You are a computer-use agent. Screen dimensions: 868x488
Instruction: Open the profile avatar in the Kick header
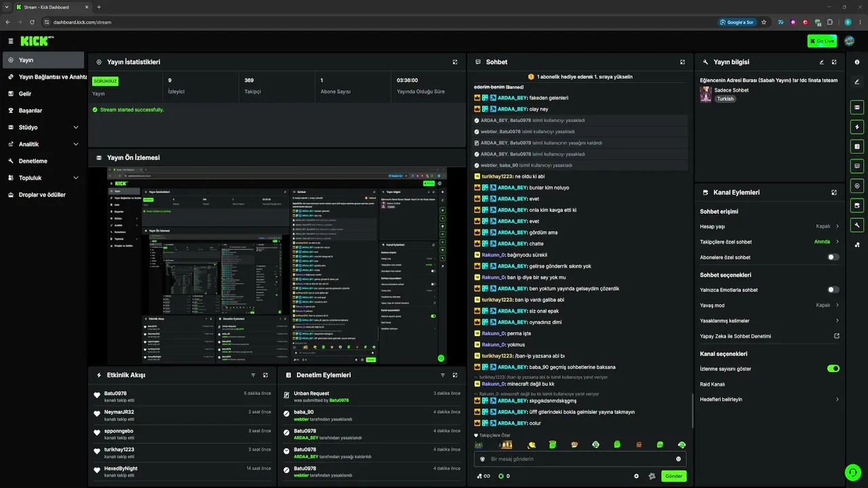(849, 41)
